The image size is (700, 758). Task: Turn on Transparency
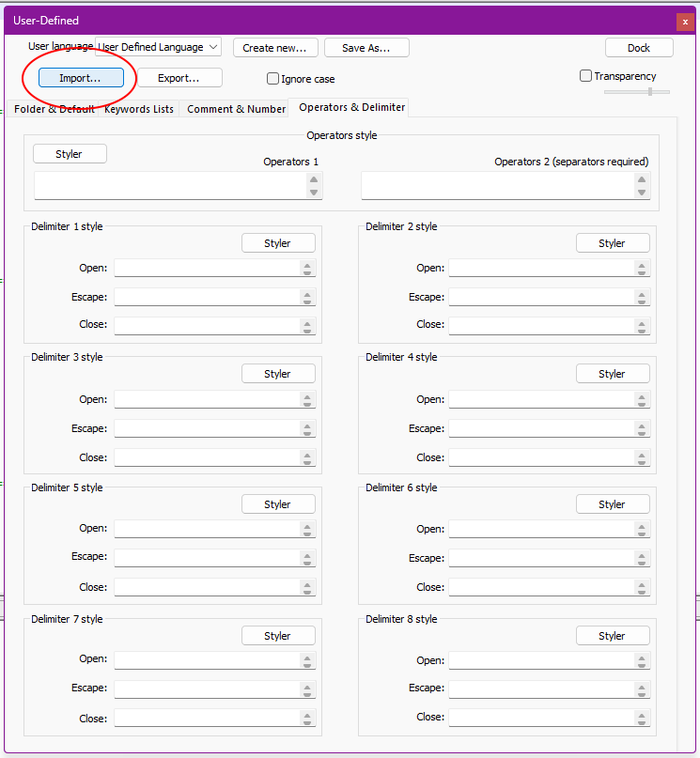pos(585,75)
